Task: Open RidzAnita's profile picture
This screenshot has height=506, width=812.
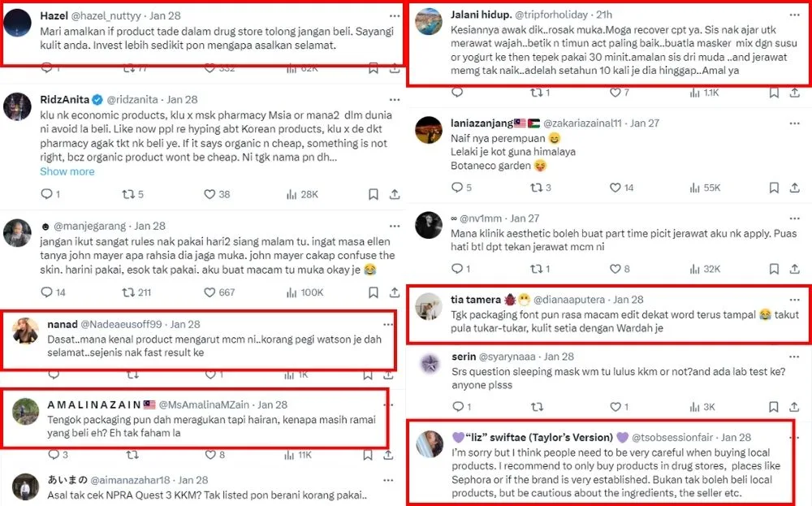Action: pos(18,108)
